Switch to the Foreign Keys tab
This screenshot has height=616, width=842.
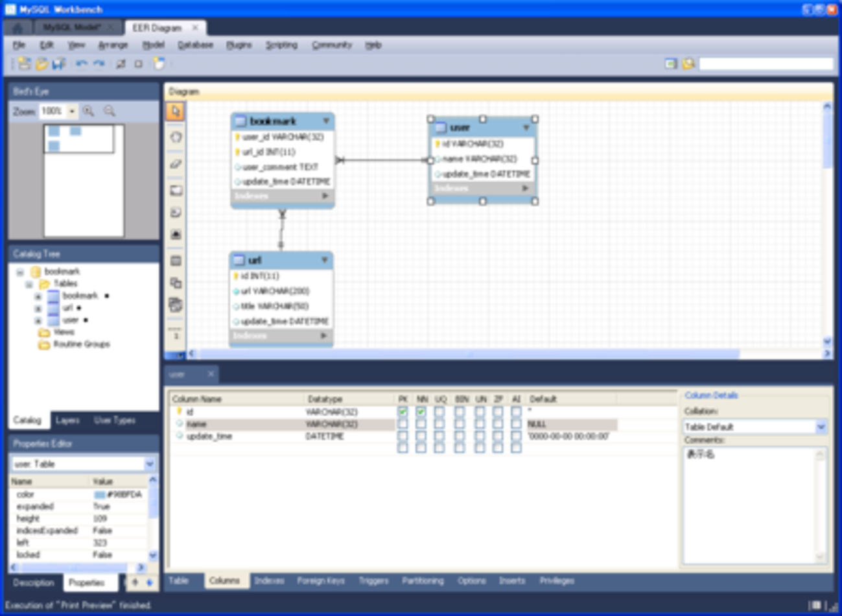321,580
